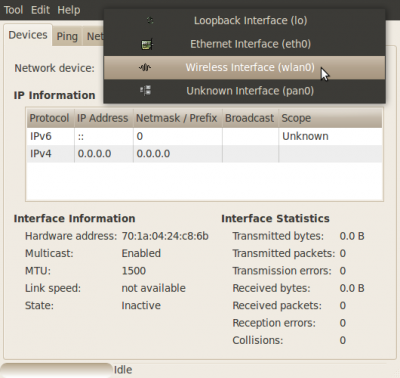Click Transmitted bytes value 0.0 B
This screenshot has height=378, width=400.
(352, 236)
